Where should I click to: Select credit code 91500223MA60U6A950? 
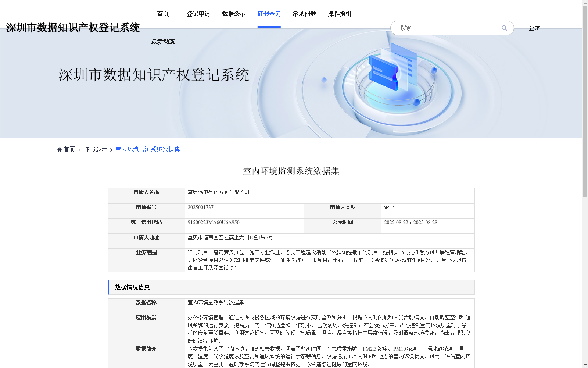tap(214, 222)
